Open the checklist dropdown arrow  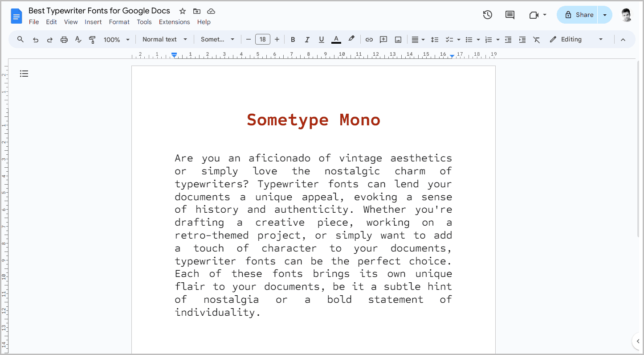pyautogui.click(x=459, y=40)
